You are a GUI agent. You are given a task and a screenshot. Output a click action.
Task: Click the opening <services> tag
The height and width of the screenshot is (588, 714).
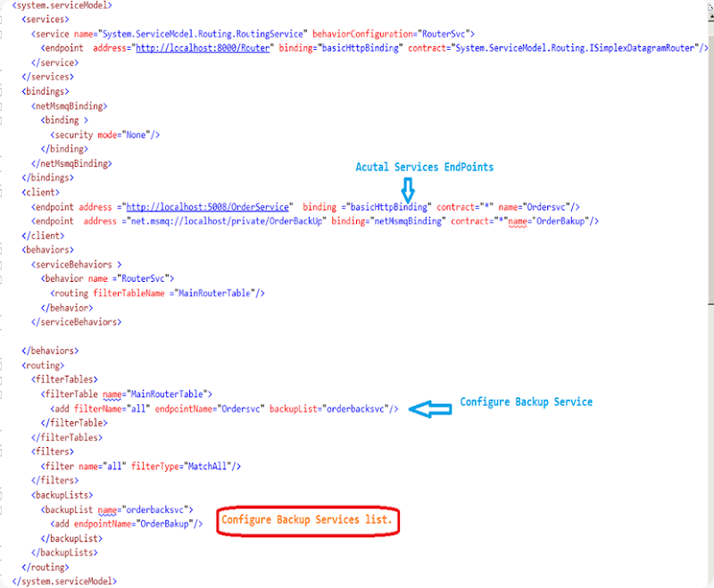pyautogui.click(x=46, y=20)
